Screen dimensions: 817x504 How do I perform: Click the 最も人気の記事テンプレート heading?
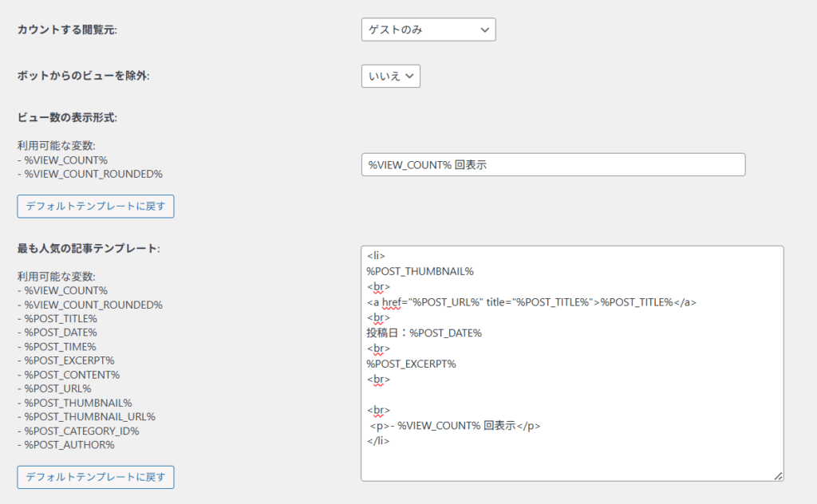point(89,248)
